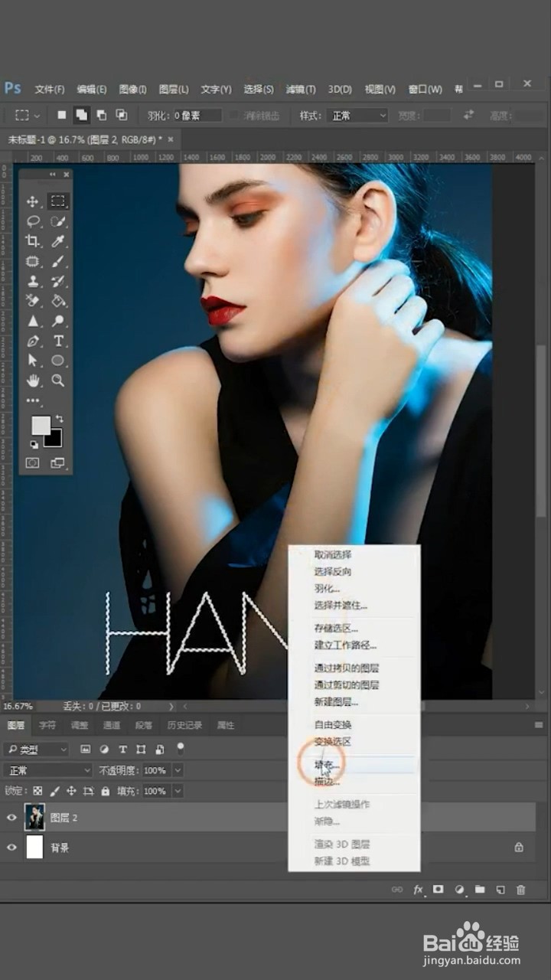
Task: Change screen mode in toolbox
Action: 57,463
